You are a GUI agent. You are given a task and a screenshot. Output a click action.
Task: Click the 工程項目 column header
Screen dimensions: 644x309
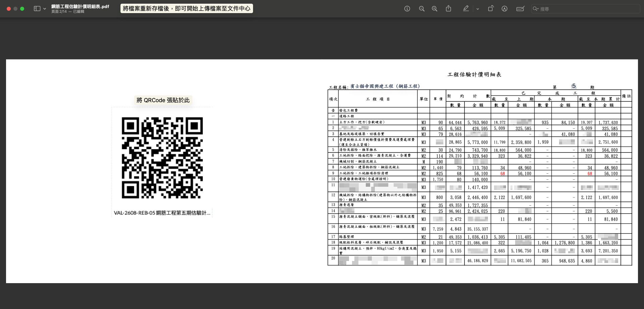click(378, 99)
